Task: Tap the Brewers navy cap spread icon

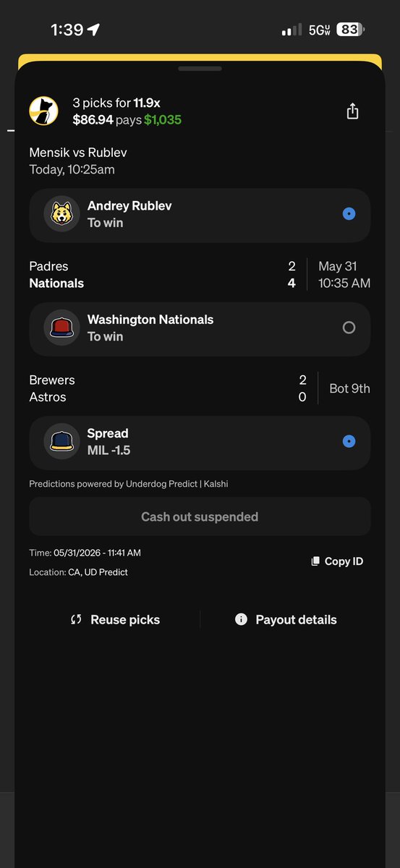Action: coord(61,441)
